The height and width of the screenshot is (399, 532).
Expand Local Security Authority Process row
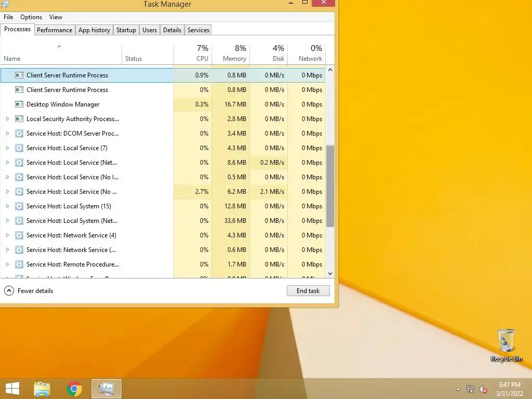[7, 119]
